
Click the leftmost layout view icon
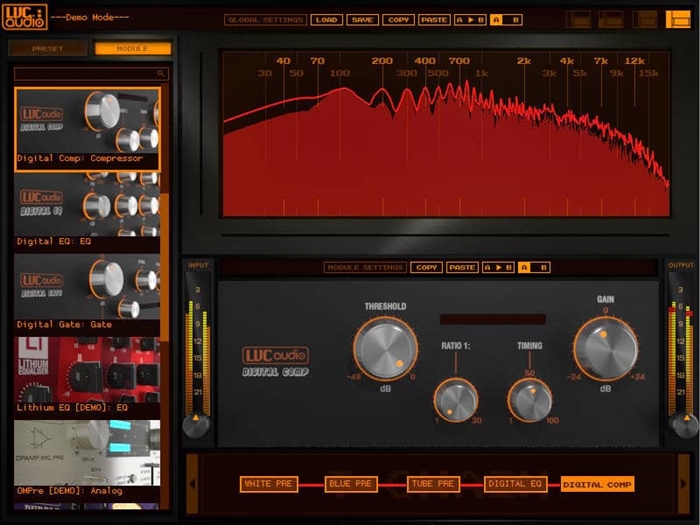click(x=578, y=19)
